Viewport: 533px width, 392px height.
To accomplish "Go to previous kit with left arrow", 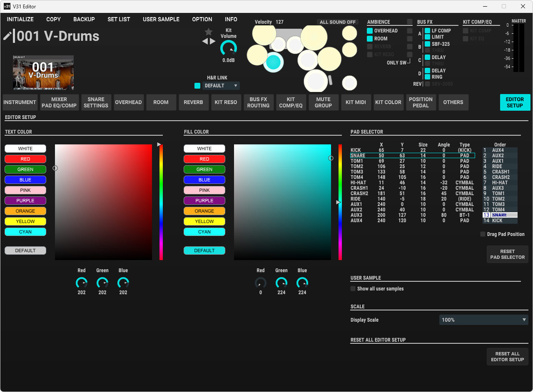I will point(205,41).
